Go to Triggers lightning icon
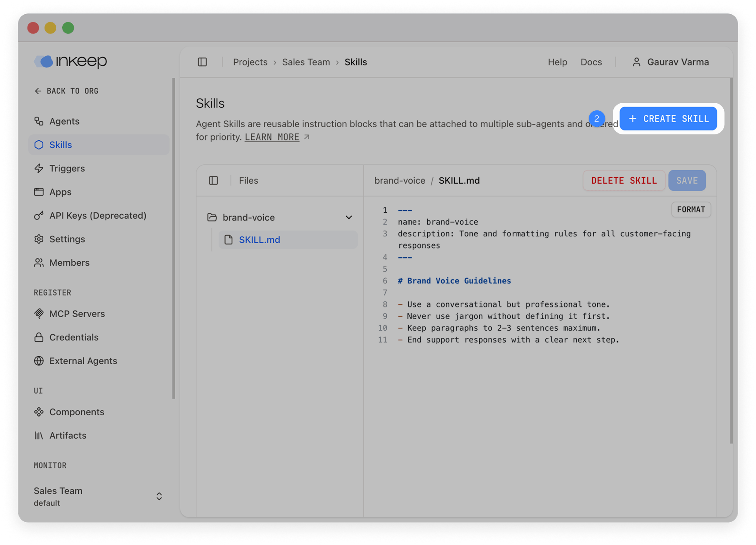Image resolution: width=756 pixels, height=545 pixels. click(x=39, y=168)
